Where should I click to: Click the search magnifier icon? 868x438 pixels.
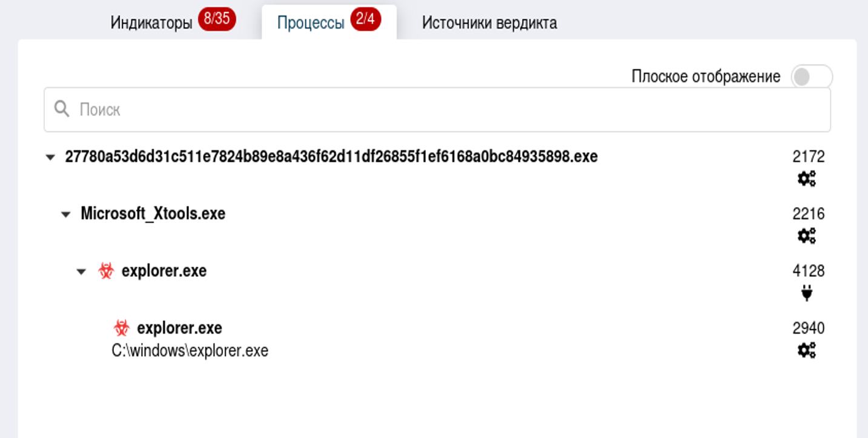[61, 109]
